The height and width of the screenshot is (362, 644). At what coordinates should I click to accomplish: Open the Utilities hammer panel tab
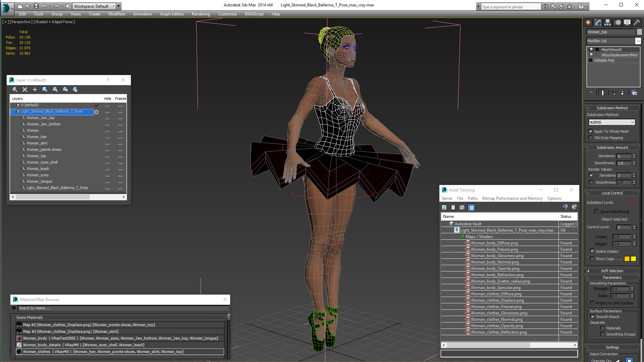[x=637, y=22]
